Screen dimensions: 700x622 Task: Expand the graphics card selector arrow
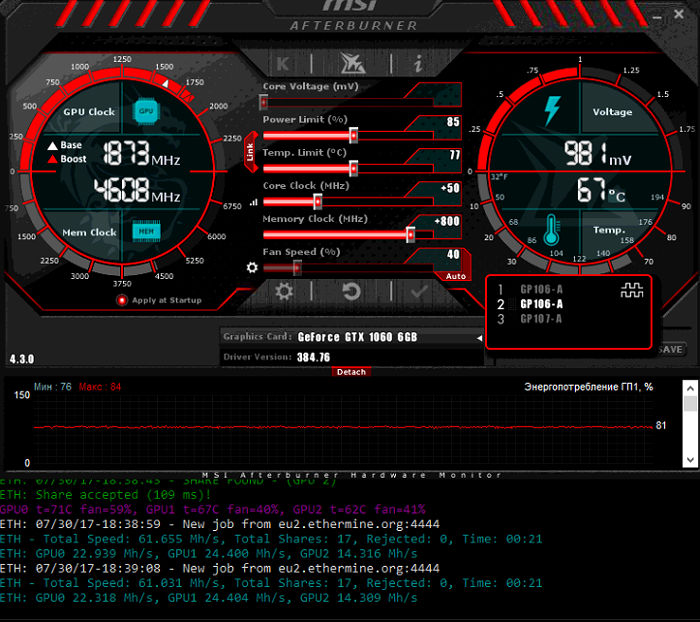pos(479,338)
